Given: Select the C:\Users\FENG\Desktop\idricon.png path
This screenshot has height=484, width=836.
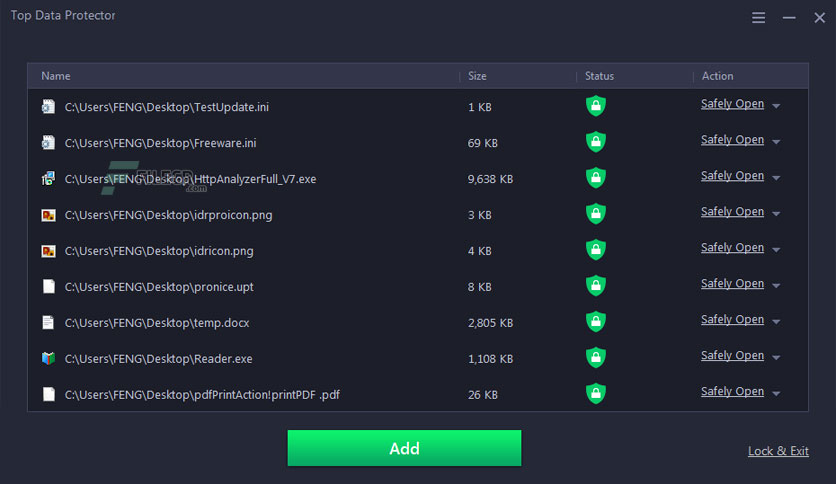Looking at the screenshot, I should pos(159,251).
